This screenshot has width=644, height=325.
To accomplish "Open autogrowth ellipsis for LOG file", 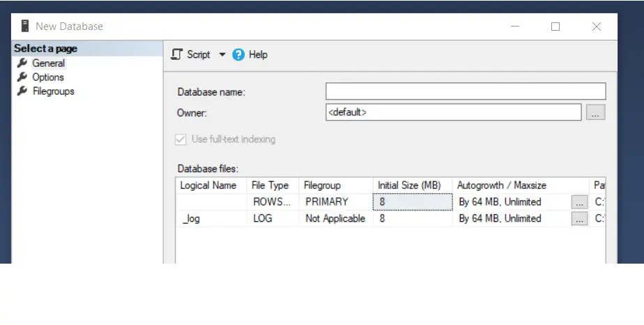I will click(x=579, y=219).
